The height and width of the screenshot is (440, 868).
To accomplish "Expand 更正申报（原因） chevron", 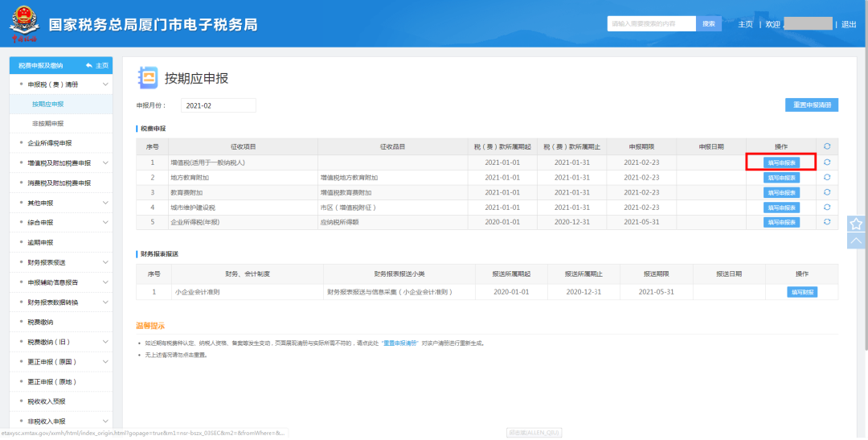I will (105, 361).
